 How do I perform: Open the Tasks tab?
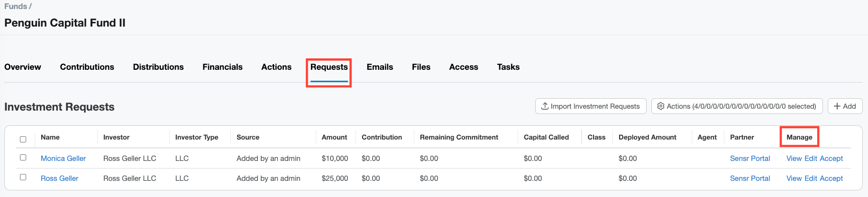pyautogui.click(x=508, y=67)
